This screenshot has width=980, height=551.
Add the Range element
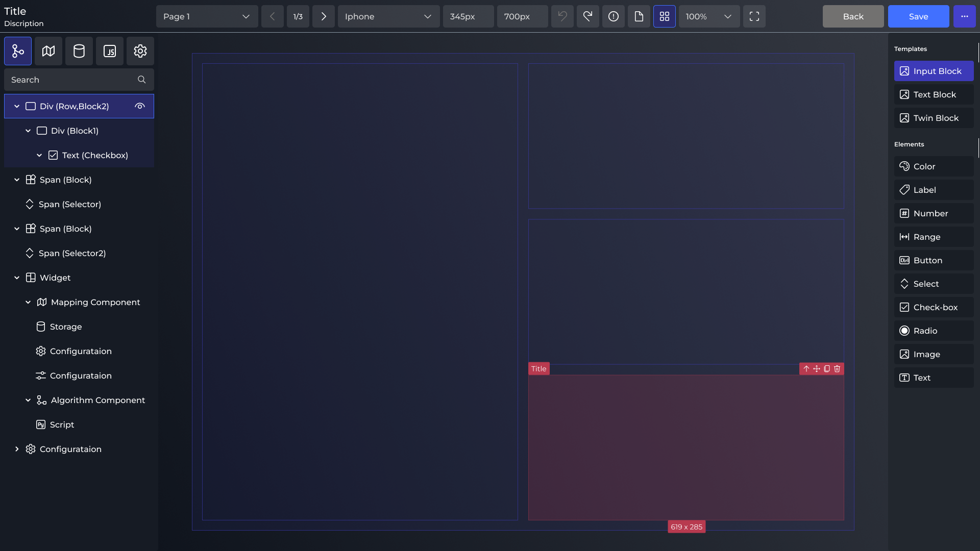[934, 237]
